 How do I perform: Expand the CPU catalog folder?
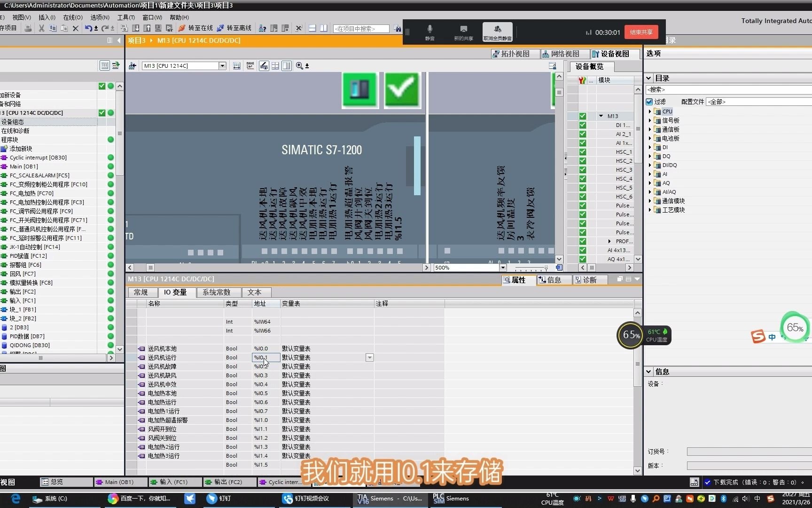pos(650,111)
